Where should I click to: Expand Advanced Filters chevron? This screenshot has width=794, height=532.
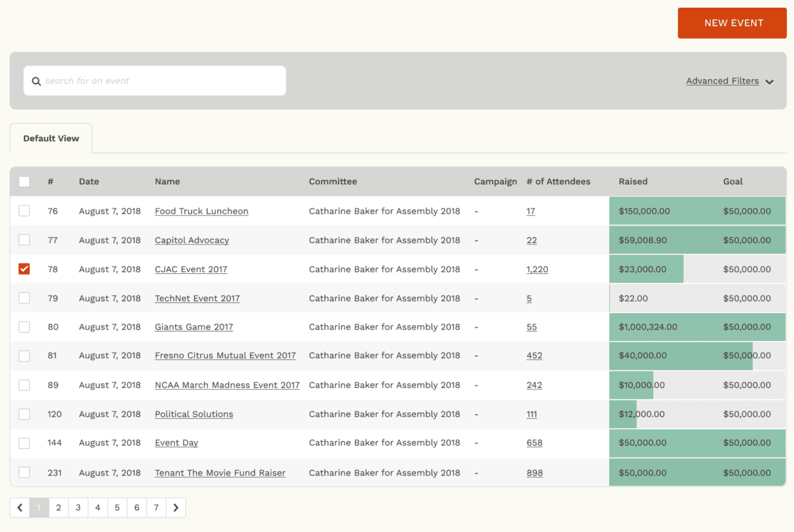tap(769, 82)
